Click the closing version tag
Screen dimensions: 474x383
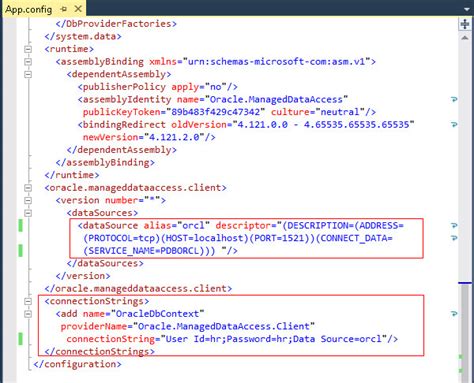click(83, 276)
